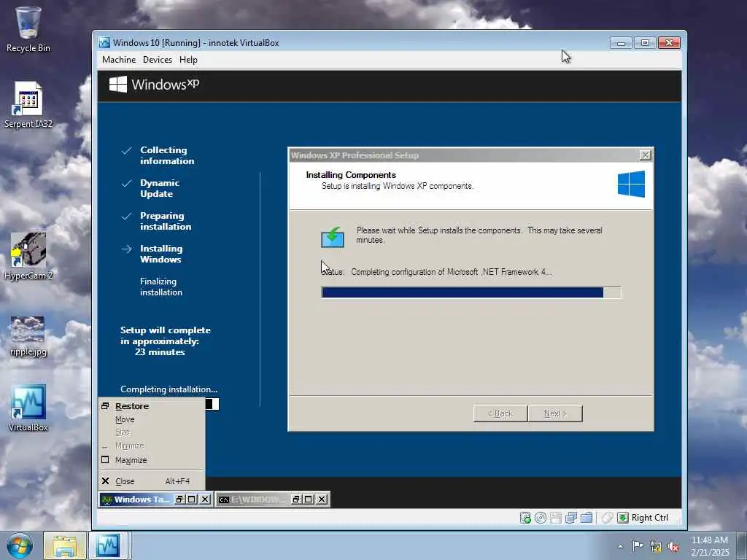This screenshot has width=747, height=560.
Task: Click the 'Finalizing installation' setup step
Action: (161, 287)
